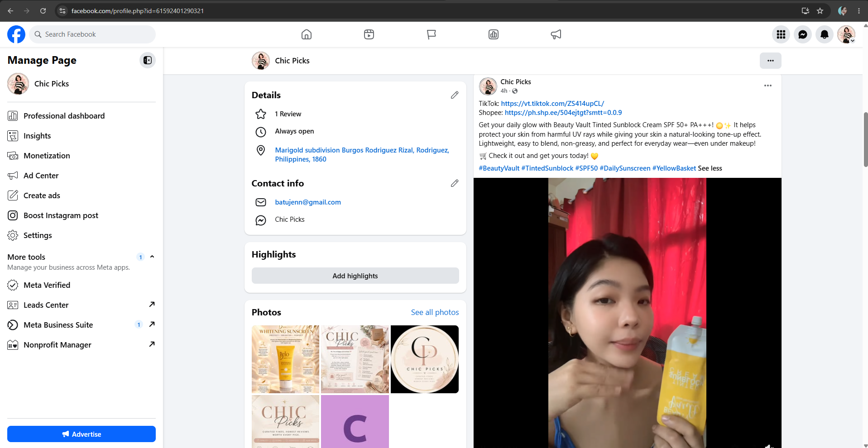Edit the Details section pencil icon
Viewport: 868px width, 448px height.
[x=455, y=95]
